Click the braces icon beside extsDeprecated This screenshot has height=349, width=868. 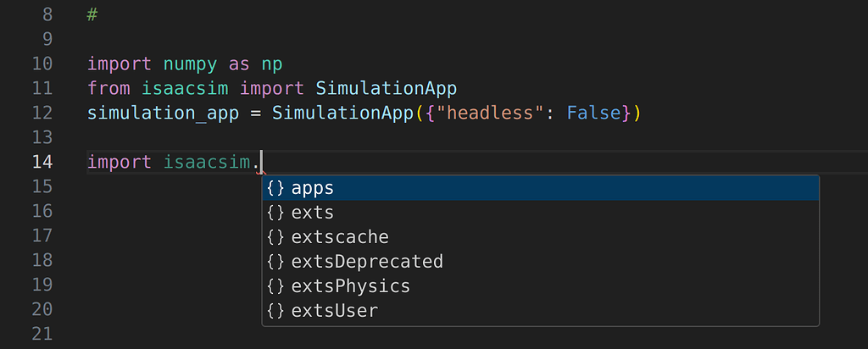(x=275, y=261)
